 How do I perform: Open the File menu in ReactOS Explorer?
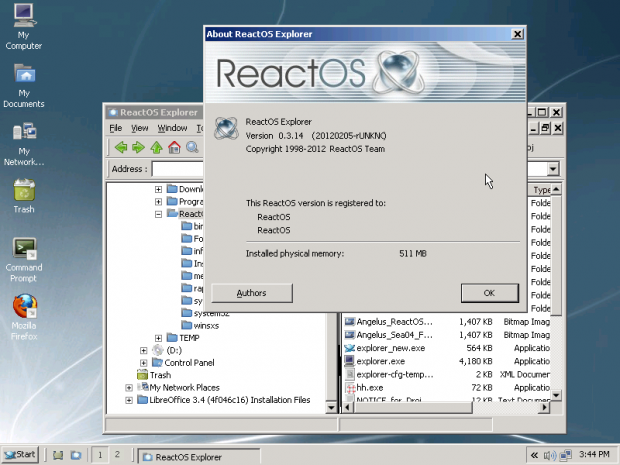(x=115, y=128)
